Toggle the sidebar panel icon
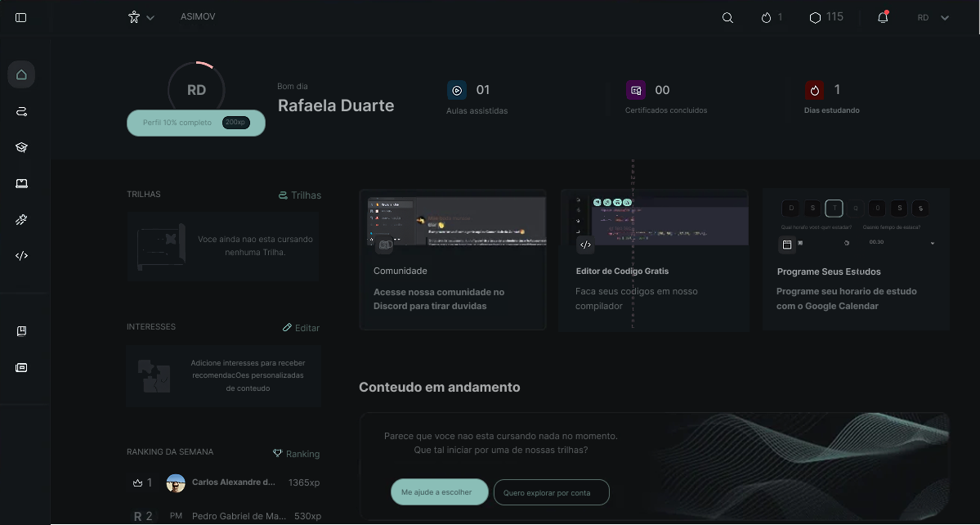The width and height of the screenshot is (980, 525). (21, 17)
